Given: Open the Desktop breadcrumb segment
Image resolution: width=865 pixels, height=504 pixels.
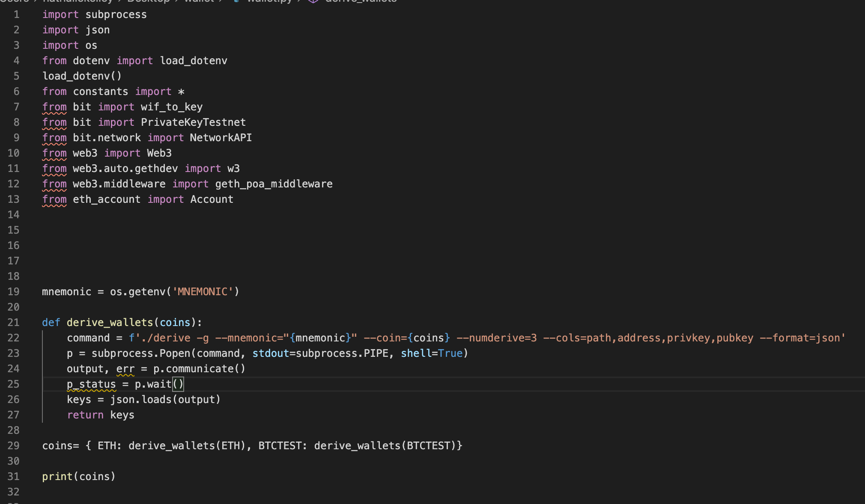Looking at the screenshot, I should [149, 1].
